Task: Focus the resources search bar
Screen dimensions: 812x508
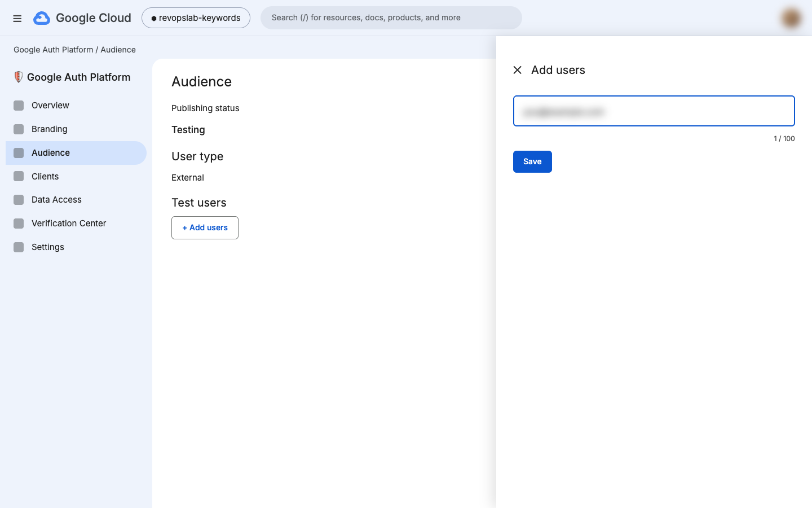Action: tap(391, 18)
